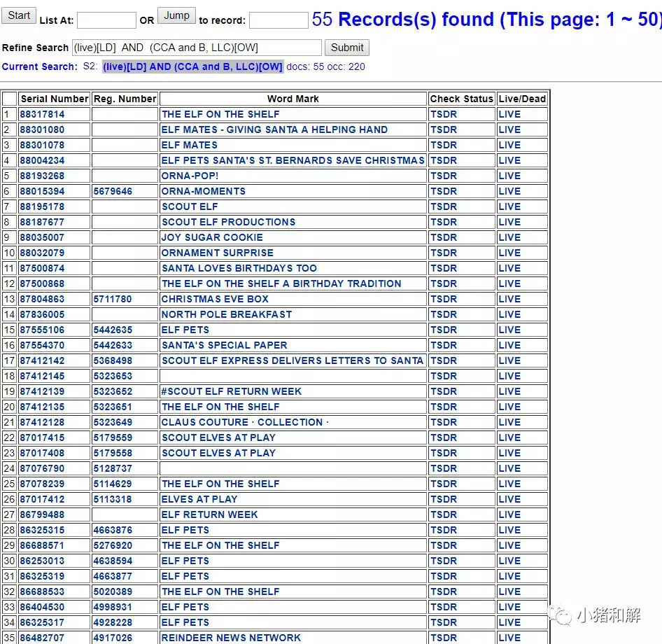Open SANTA LOVES BIRTHDAYS TOO word mark
Screen dimensions: 662x644
(239, 268)
